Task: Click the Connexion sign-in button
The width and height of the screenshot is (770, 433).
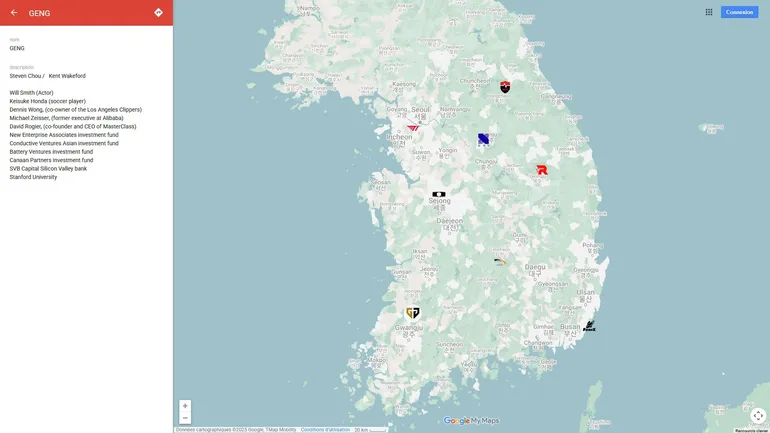Action: (x=740, y=12)
